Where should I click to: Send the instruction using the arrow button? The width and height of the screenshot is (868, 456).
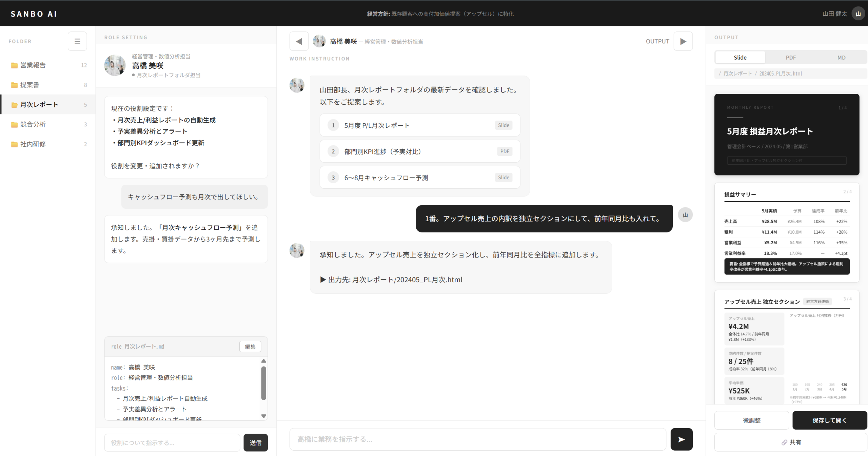pyautogui.click(x=682, y=439)
